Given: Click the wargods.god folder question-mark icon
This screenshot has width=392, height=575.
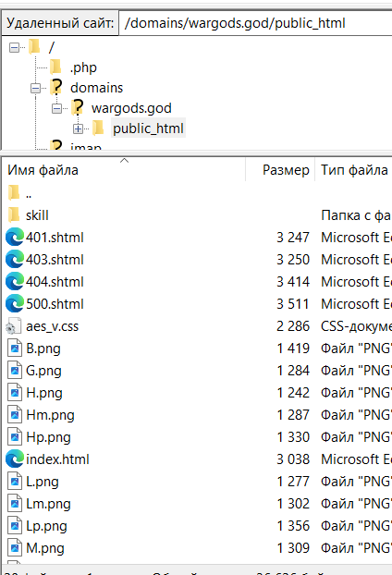Looking at the screenshot, I should (x=78, y=107).
